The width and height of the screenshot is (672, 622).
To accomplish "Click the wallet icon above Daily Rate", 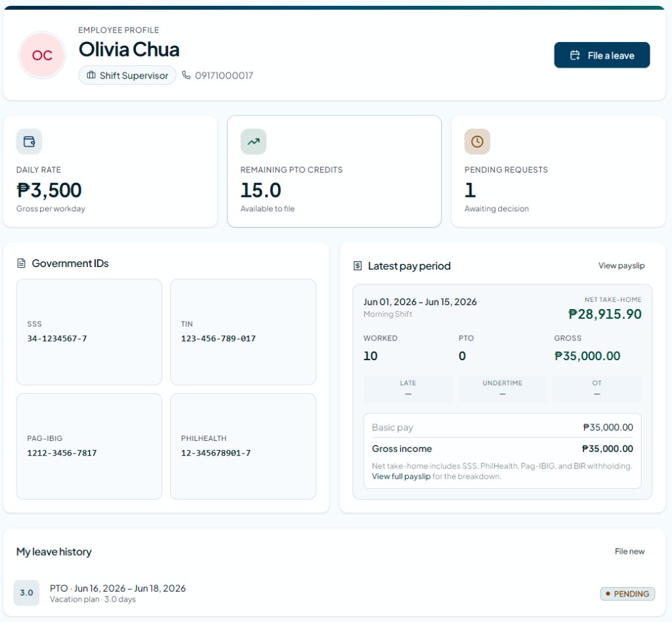I will click(29, 141).
